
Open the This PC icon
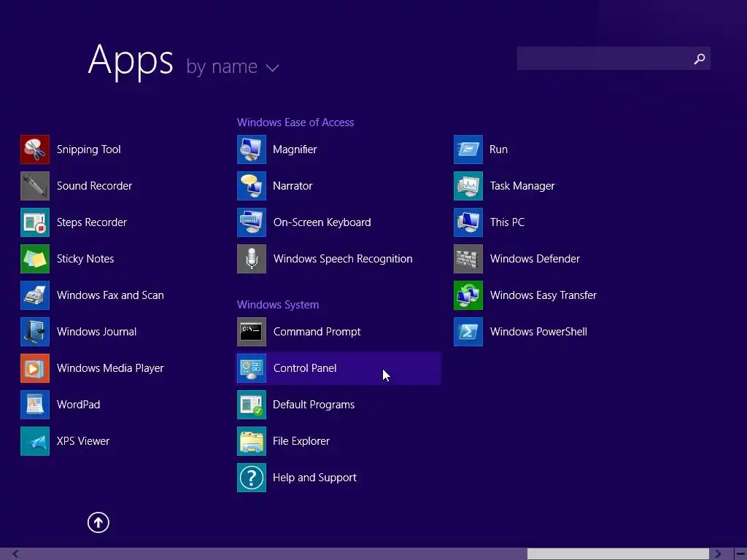click(x=468, y=222)
